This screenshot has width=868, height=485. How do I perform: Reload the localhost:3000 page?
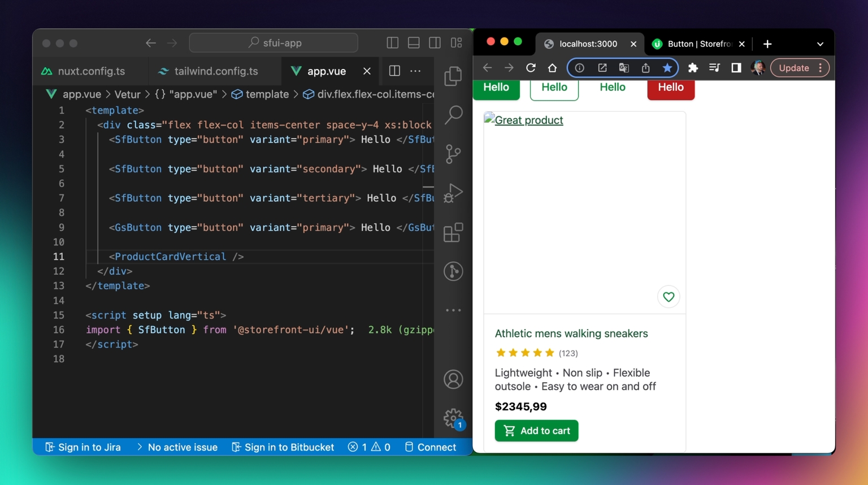click(531, 68)
